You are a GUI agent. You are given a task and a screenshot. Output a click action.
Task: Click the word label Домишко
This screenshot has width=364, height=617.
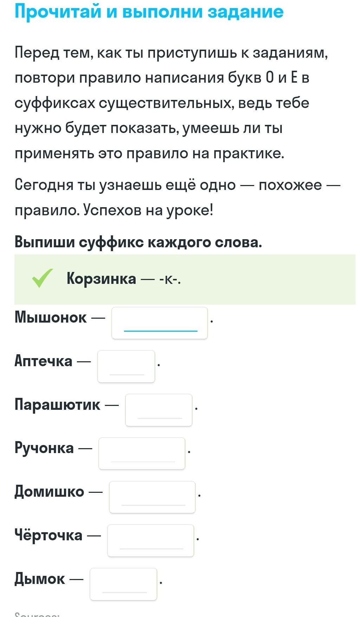[49, 492]
